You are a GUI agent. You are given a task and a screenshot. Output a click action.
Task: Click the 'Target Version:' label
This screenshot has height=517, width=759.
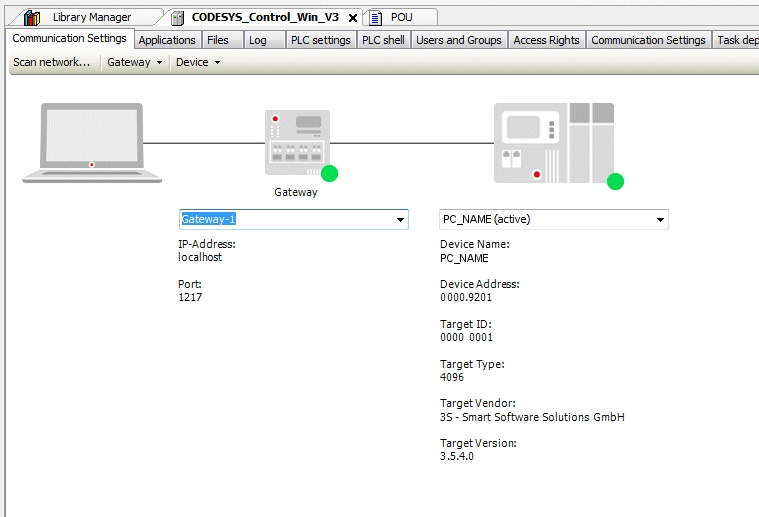point(478,443)
